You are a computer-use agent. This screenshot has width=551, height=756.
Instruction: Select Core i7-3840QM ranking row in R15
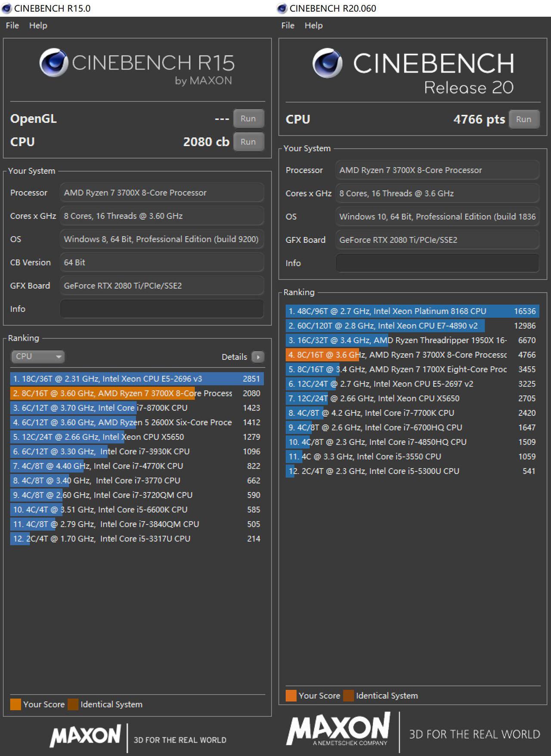pos(137,524)
